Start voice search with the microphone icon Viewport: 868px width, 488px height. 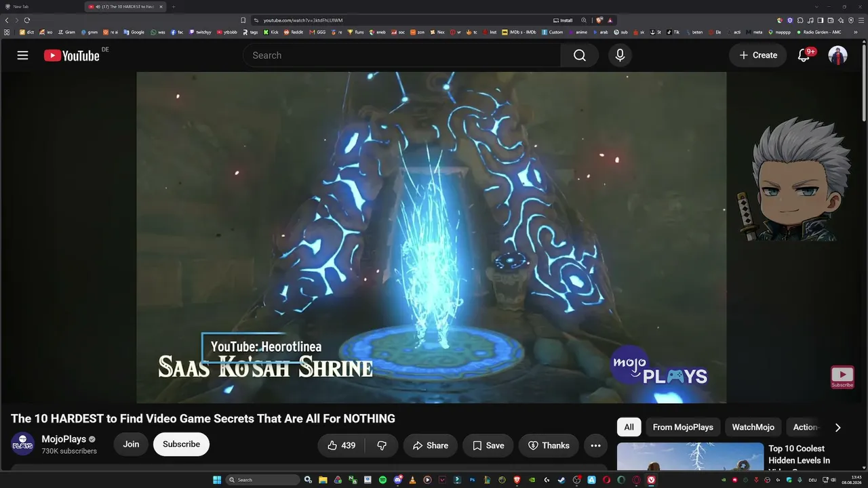pyautogui.click(x=620, y=56)
